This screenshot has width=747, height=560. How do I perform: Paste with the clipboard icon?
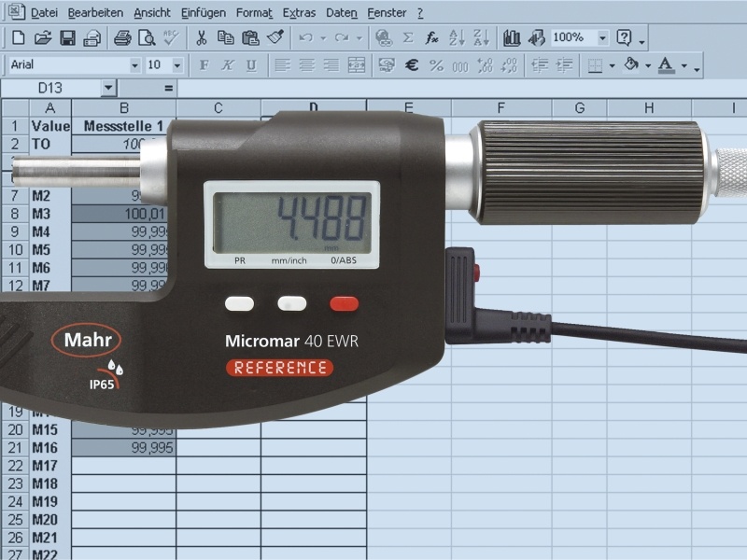pos(250,37)
